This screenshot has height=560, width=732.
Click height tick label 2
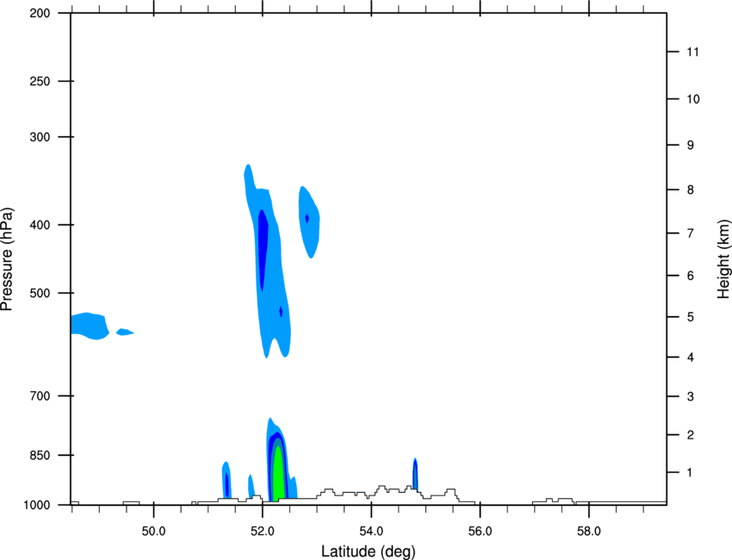point(690,435)
